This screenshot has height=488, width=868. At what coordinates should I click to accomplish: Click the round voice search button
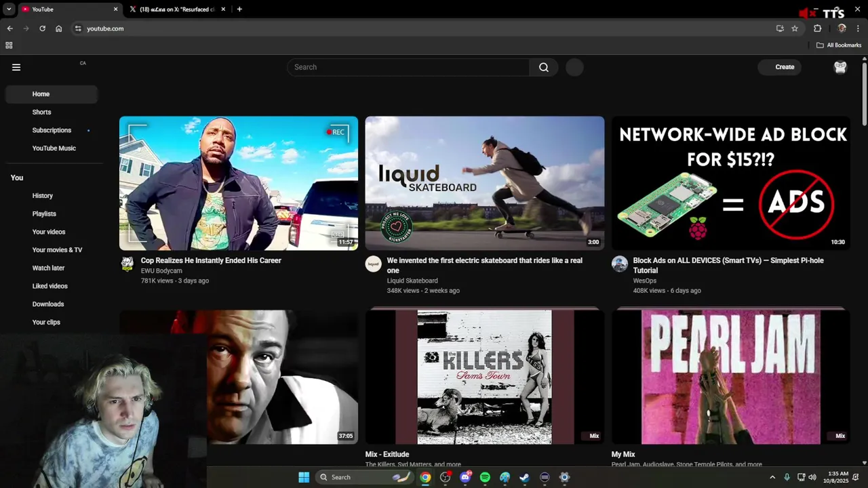click(574, 67)
